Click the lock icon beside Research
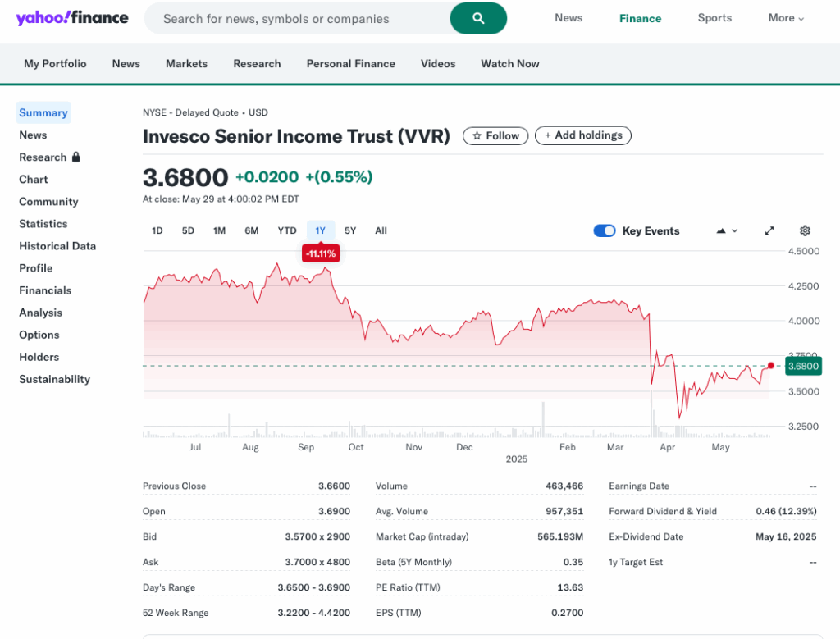 (76, 157)
